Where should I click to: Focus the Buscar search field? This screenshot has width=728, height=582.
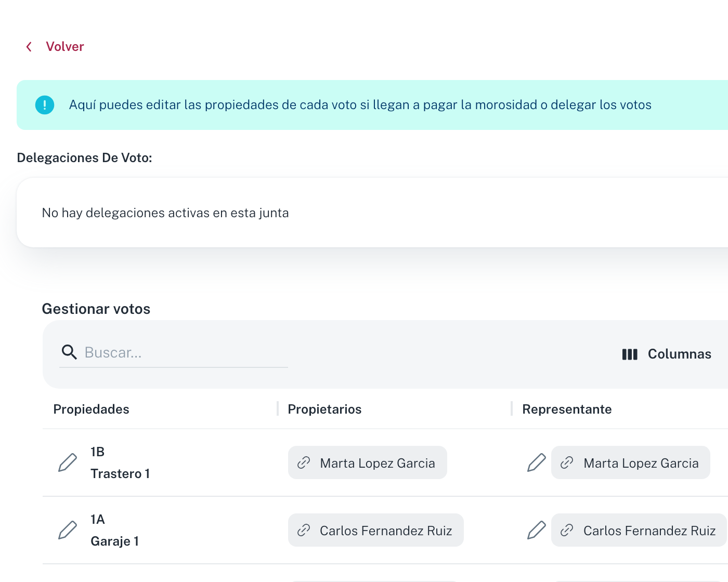[x=174, y=352]
